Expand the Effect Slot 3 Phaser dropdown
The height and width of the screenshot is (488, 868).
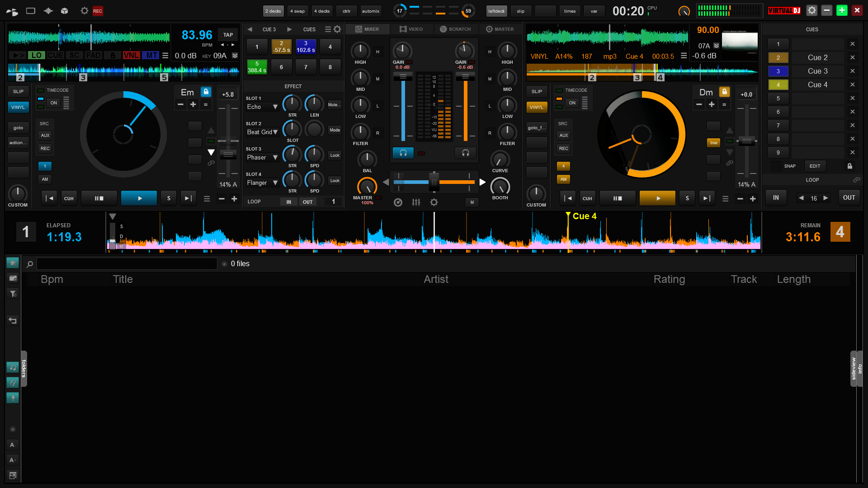pos(275,157)
